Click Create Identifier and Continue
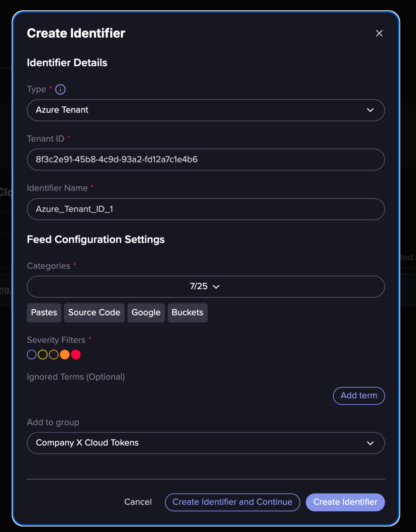This screenshot has height=532, width=416. [232, 502]
